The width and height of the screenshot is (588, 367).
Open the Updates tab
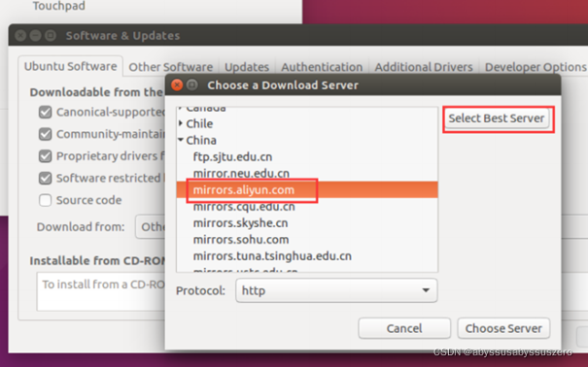pos(247,67)
